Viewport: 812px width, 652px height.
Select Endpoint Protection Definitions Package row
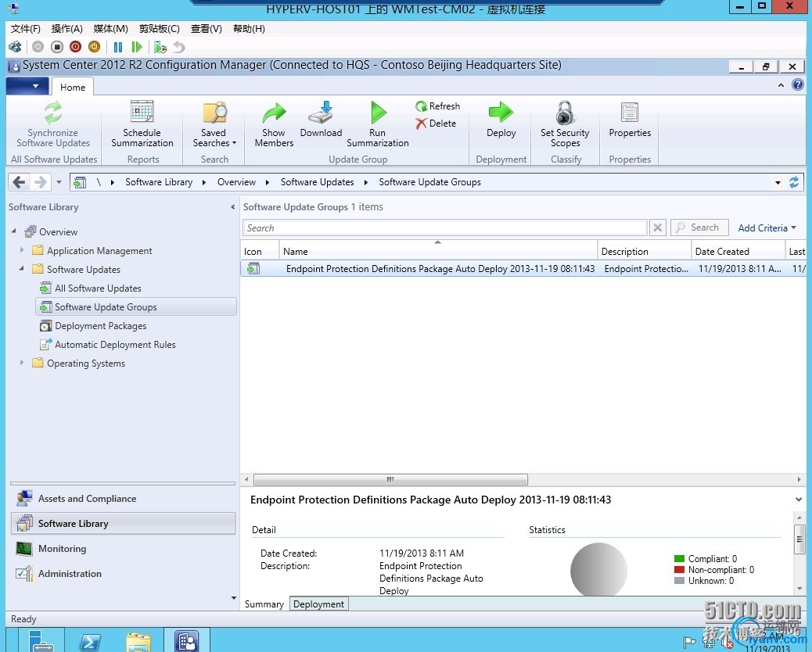pyautogui.click(x=523, y=269)
